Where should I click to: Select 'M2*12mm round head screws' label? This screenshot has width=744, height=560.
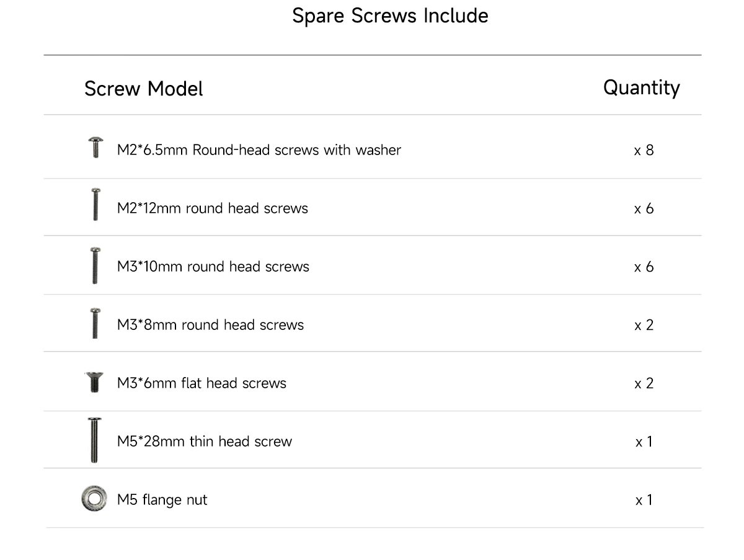coord(212,208)
